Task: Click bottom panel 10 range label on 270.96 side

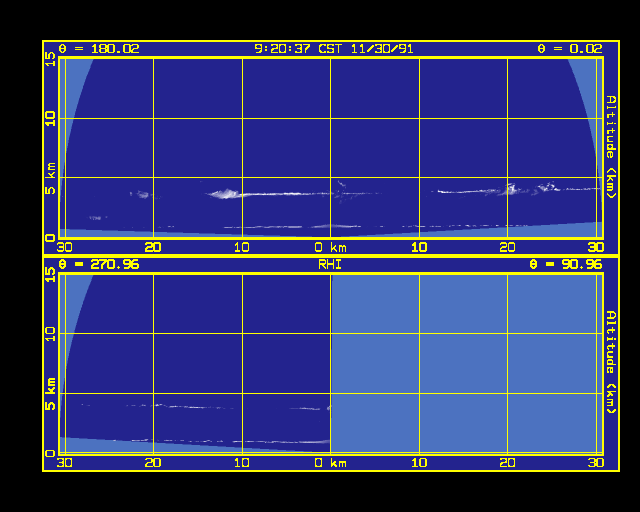Action: point(242,463)
